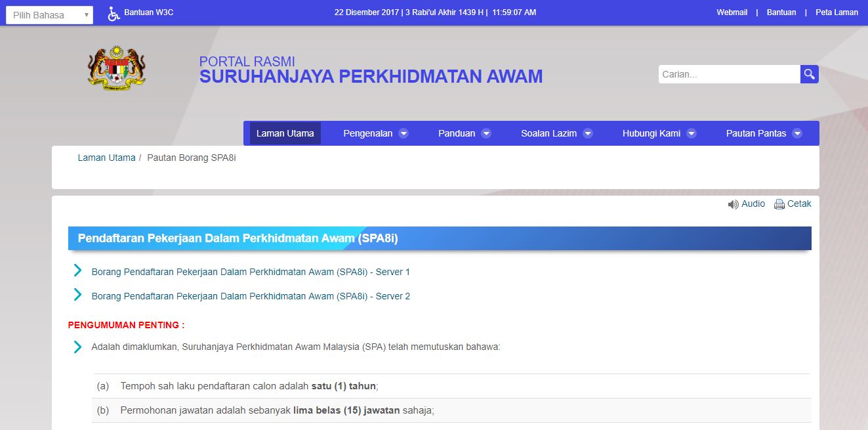Click the Malaysian coat of arms logo

click(x=116, y=67)
